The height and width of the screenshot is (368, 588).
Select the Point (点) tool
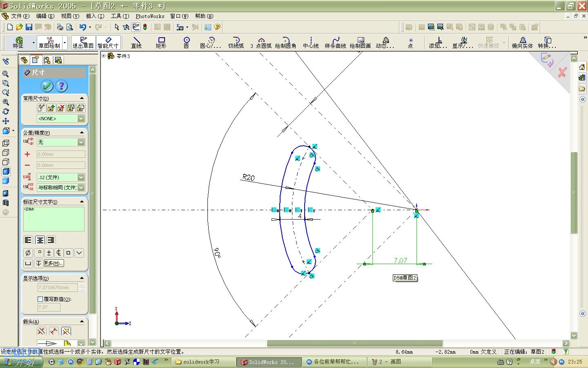410,43
